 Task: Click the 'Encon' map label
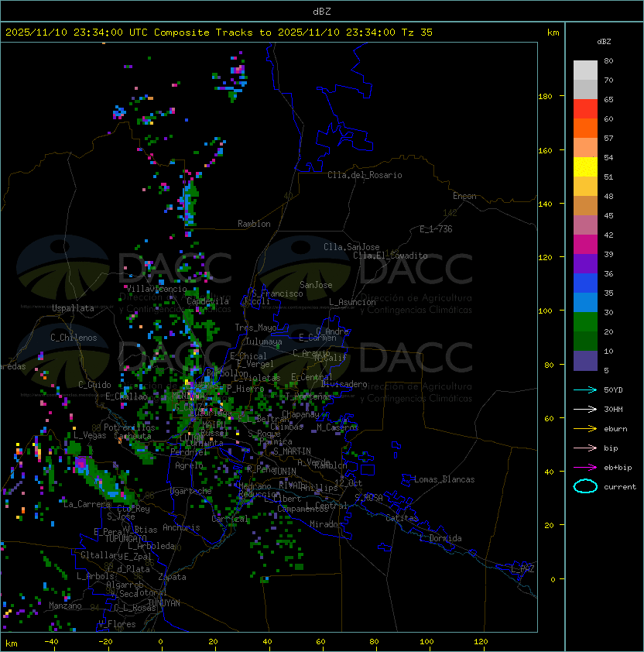tap(464, 196)
